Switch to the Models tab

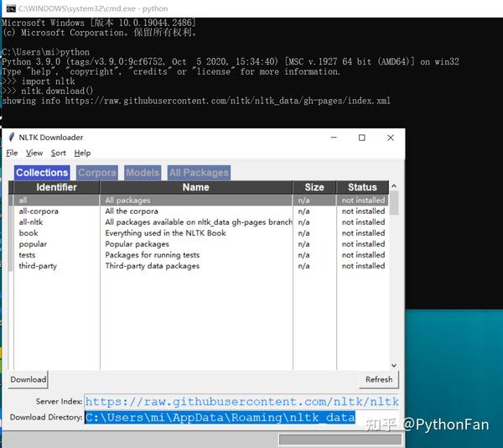[x=143, y=173]
